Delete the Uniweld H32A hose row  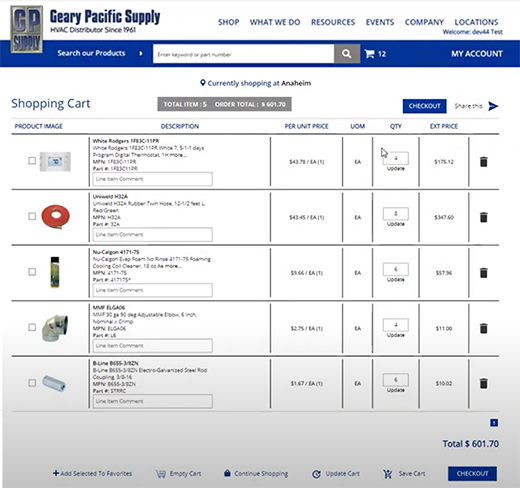coord(484,217)
